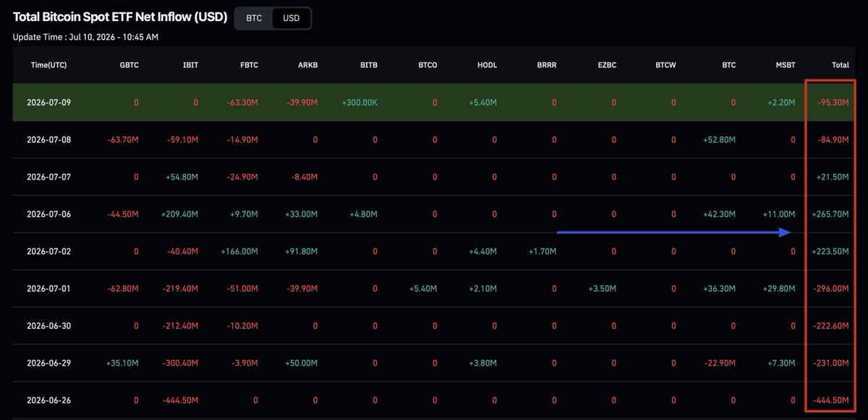Click the +35.10M GBTC cell
The height and width of the screenshot is (420, 868).
pos(122,364)
